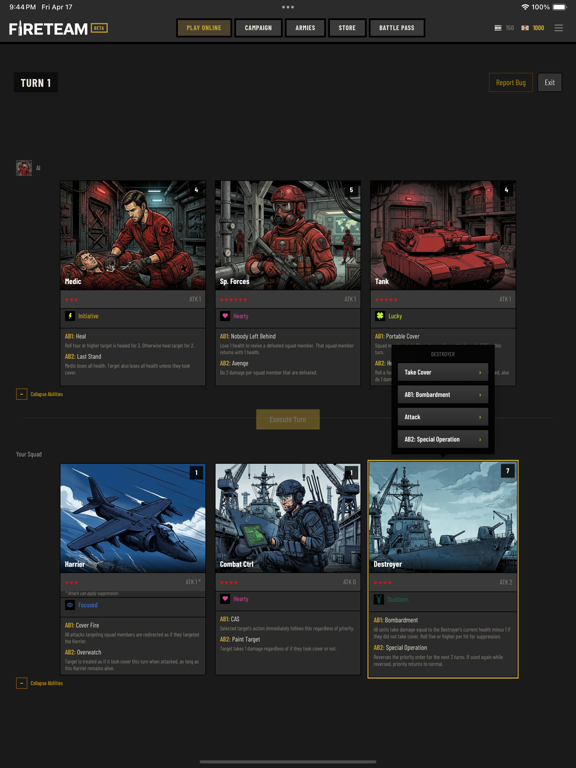This screenshot has width=576, height=768.
Task: Click the battery status icon
Action: (560, 7)
